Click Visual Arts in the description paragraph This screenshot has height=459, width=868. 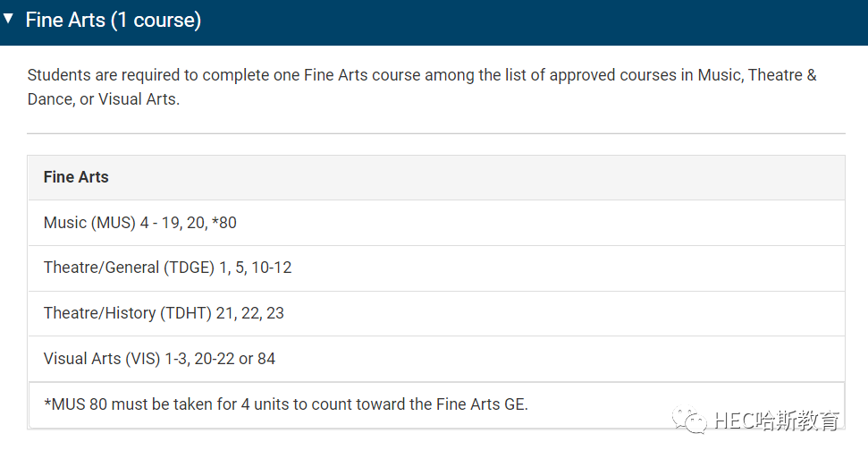click(138, 99)
